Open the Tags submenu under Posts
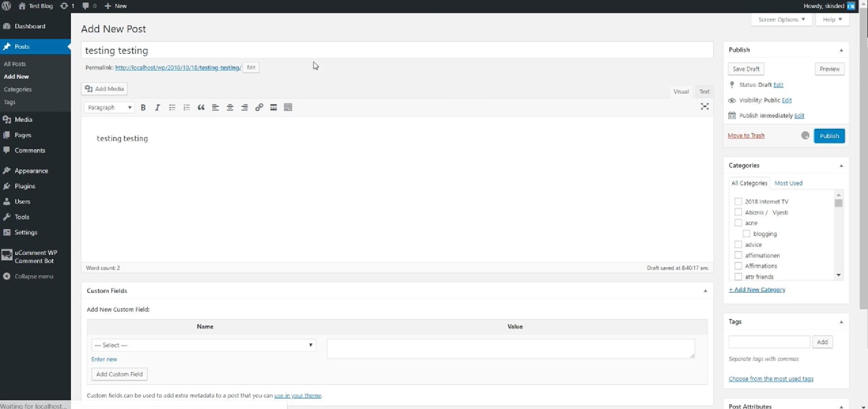Viewport: 868px width, 409px height. [10, 102]
